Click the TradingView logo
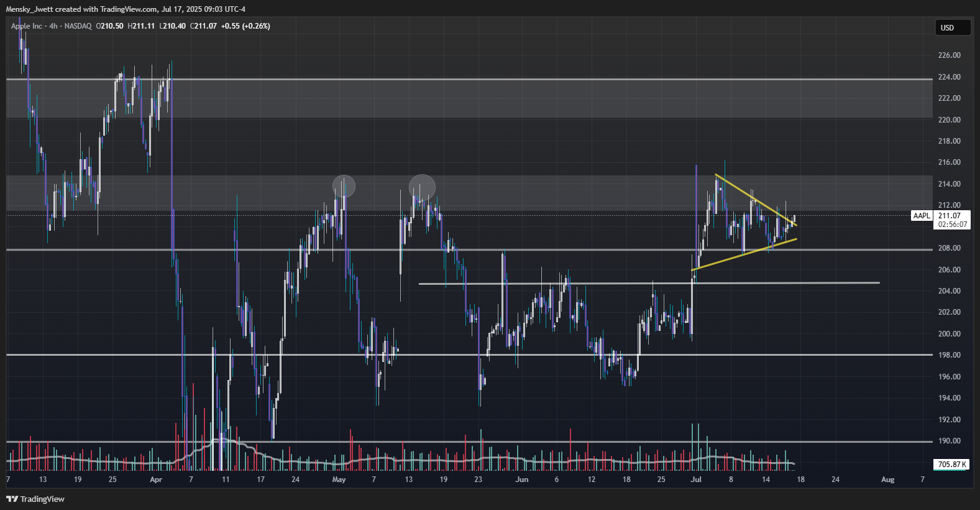The image size is (980, 510). tap(35, 499)
